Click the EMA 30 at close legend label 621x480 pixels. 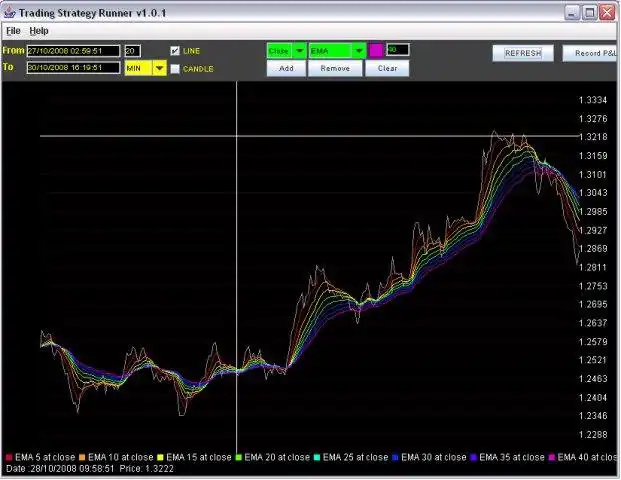[x=434, y=457]
